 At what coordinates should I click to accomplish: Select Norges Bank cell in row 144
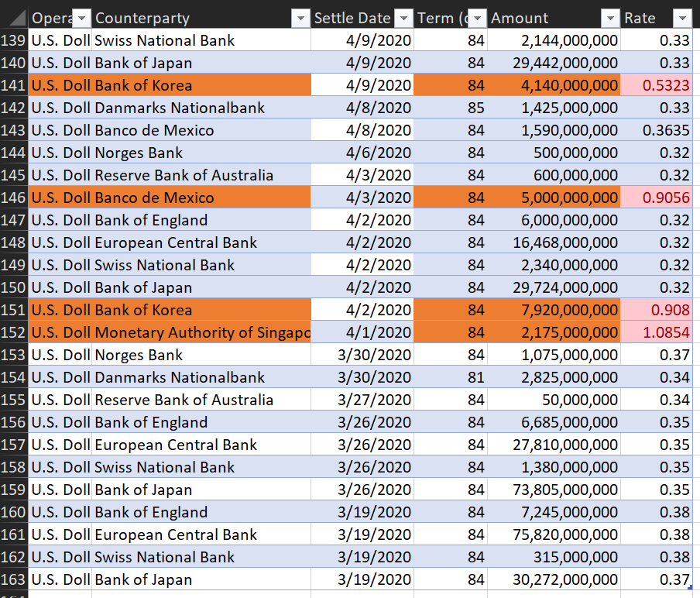[x=201, y=153]
